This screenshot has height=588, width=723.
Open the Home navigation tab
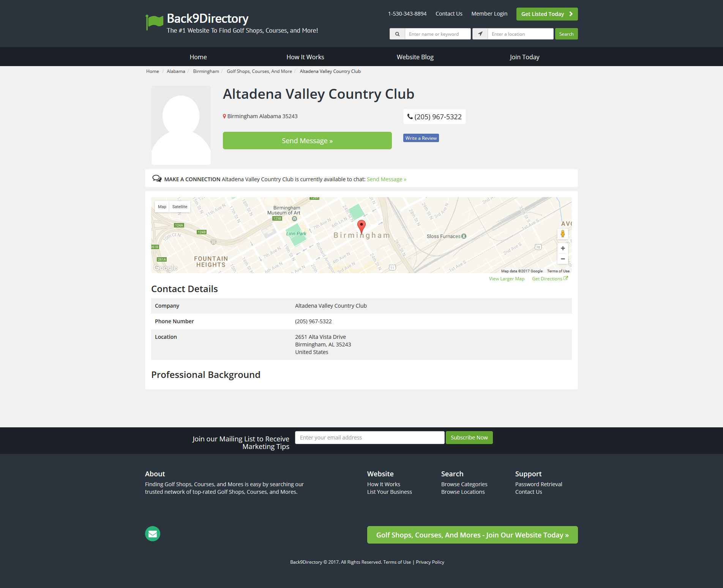tap(198, 57)
